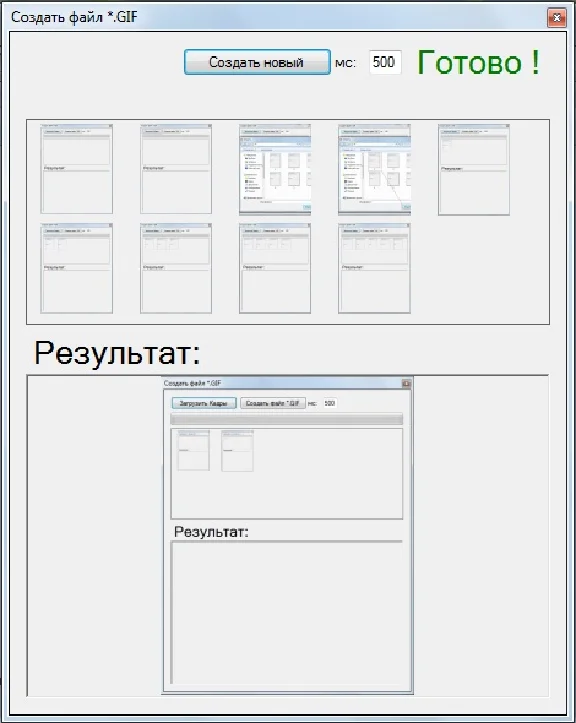Select the first frame thumbnail in top row
This screenshot has height=723, width=576.
pos(77,169)
